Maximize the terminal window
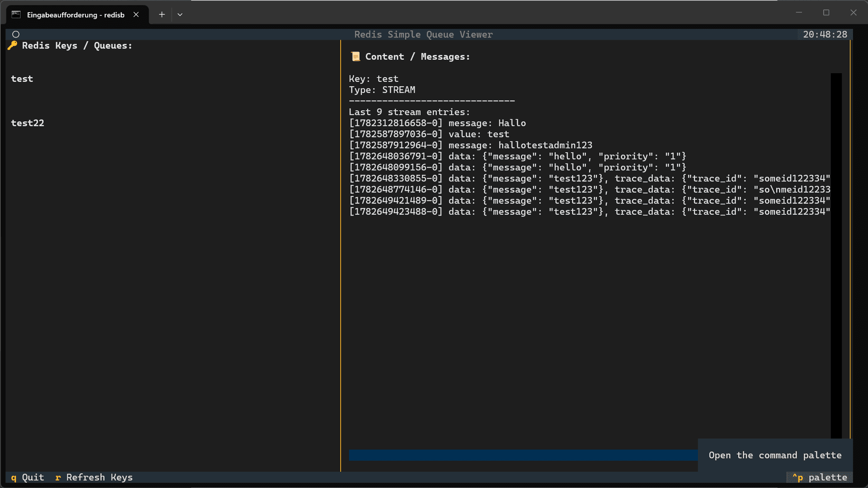This screenshot has width=868, height=488. pos(826,13)
